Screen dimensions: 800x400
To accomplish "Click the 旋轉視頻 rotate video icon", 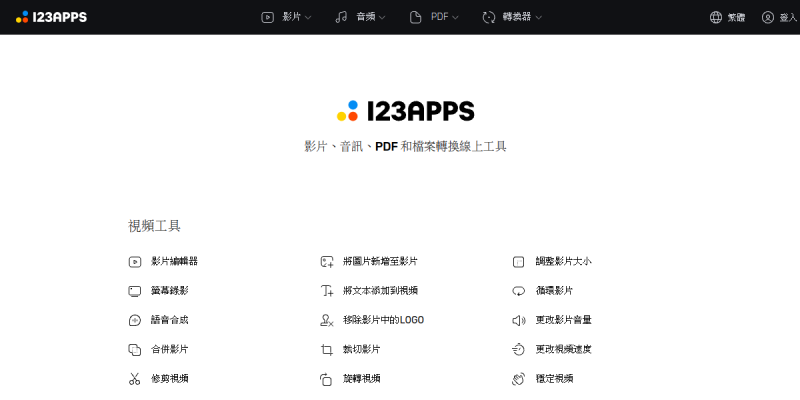I will click(x=326, y=379).
